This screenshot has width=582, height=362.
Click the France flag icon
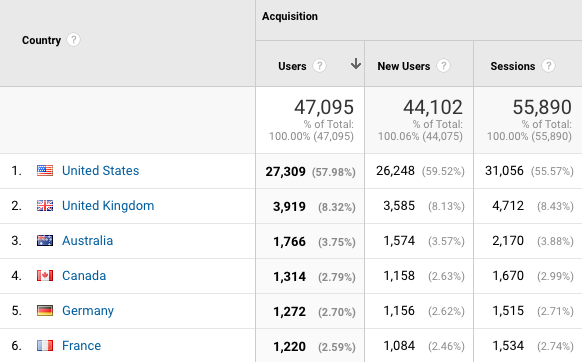click(45, 346)
